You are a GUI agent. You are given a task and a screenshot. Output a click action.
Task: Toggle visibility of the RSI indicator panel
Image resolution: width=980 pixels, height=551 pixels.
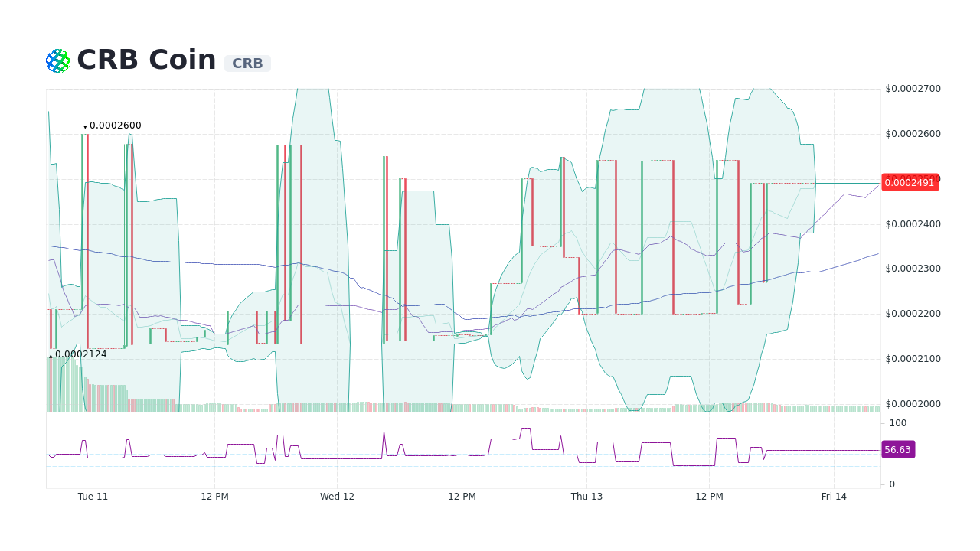click(459, 452)
